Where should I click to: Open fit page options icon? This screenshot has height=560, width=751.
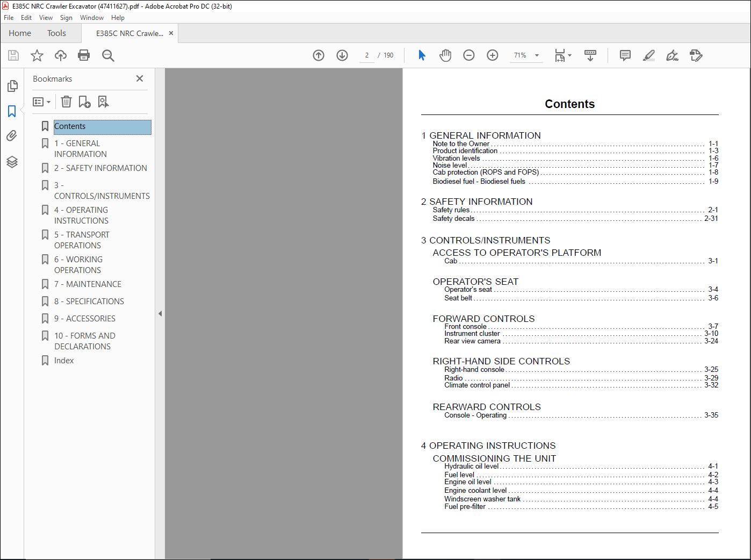(x=562, y=55)
